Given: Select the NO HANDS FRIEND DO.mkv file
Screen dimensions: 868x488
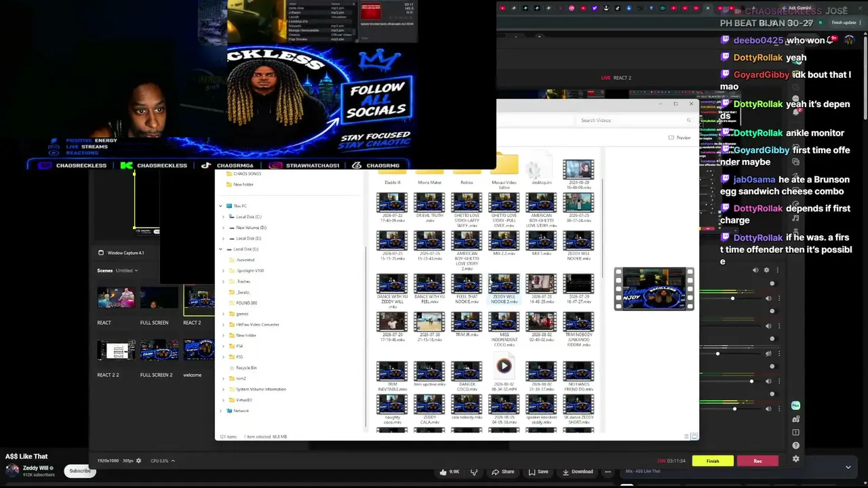Looking at the screenshot, I should 578,377.
